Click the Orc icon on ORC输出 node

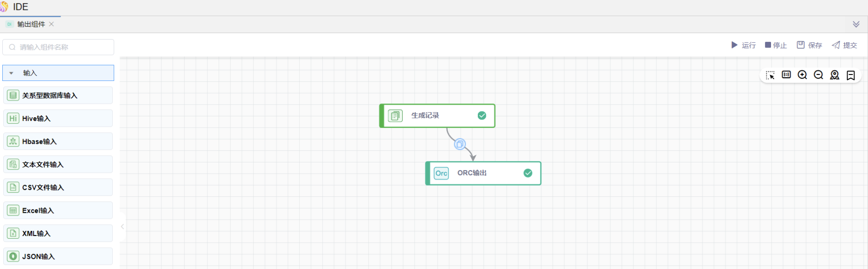(x=441, y=174)
